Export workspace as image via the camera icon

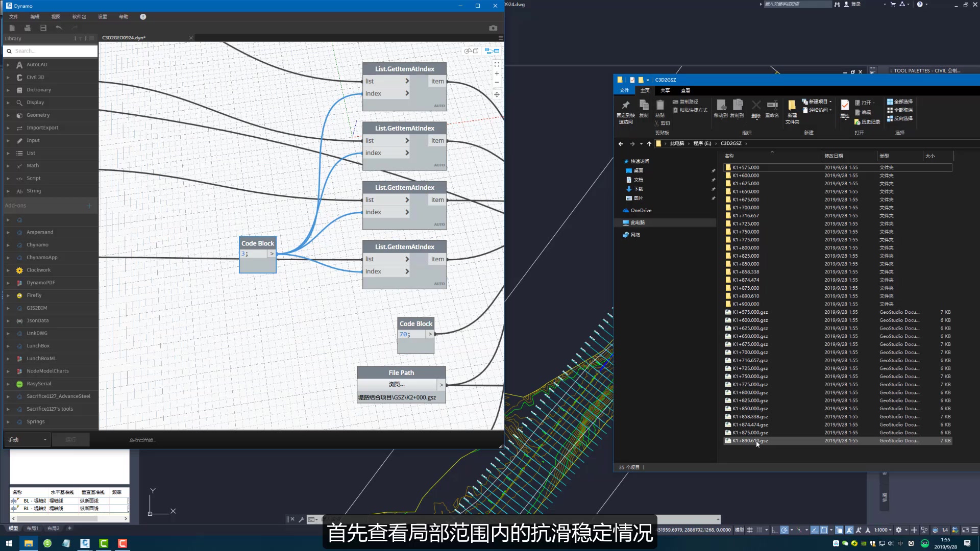pos(493,28)
